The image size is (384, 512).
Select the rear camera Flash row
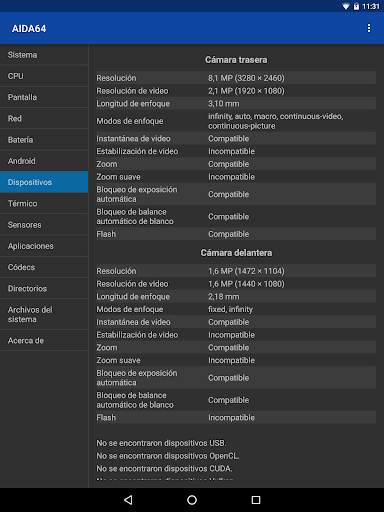[x=236, y=234]
